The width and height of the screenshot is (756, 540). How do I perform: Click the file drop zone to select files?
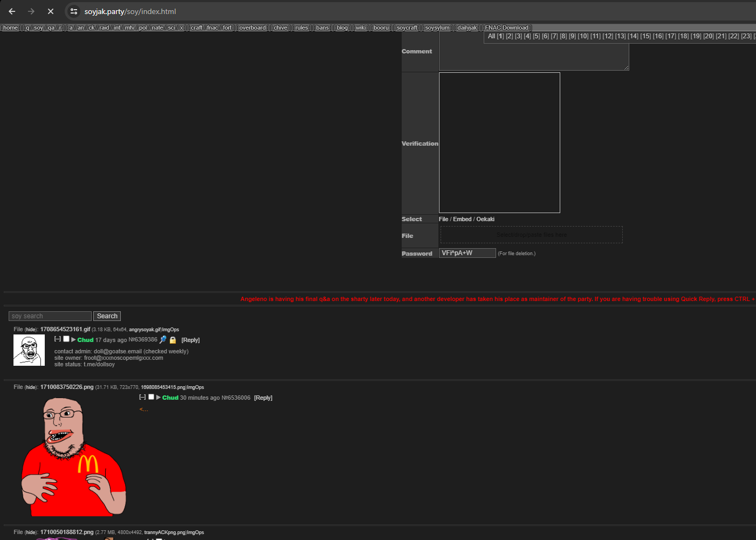(x=531, y=235)
